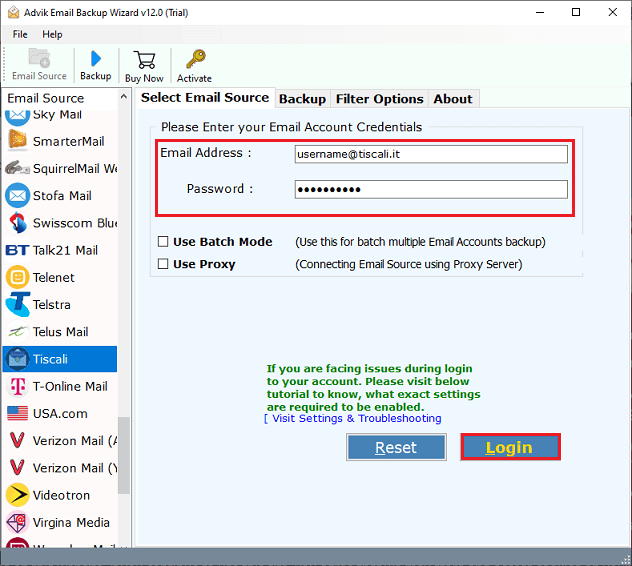The width and height of the screenshot is (632, 566).
Task: Enable the Use Batch Mode checkbox
Action: click(163, 241)
